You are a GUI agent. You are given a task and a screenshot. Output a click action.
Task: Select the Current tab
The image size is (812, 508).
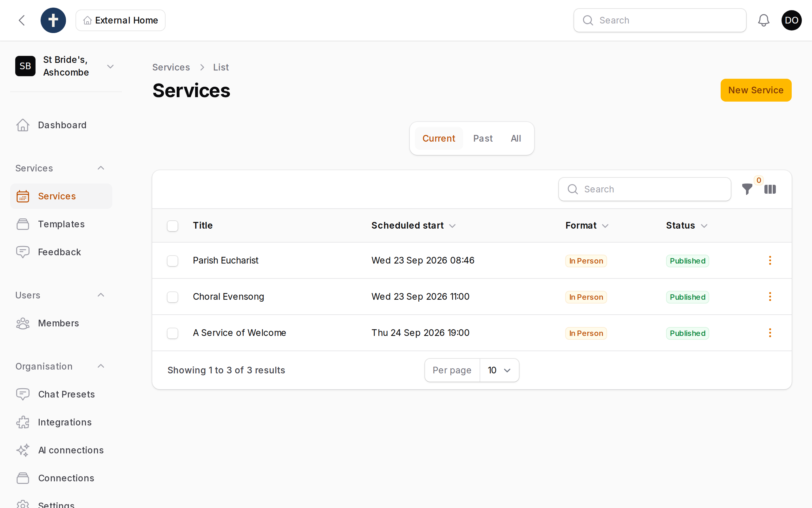coord(439,138)
